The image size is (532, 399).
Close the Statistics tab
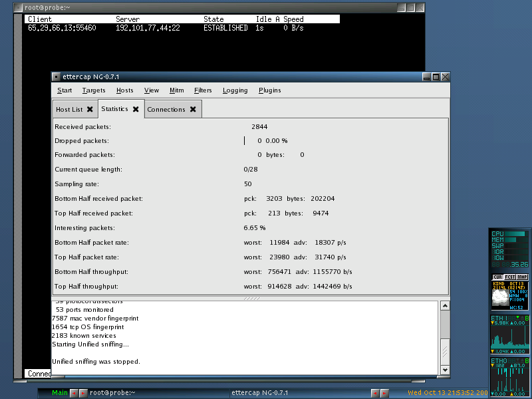pyautogui.click(x=136, y=109)
